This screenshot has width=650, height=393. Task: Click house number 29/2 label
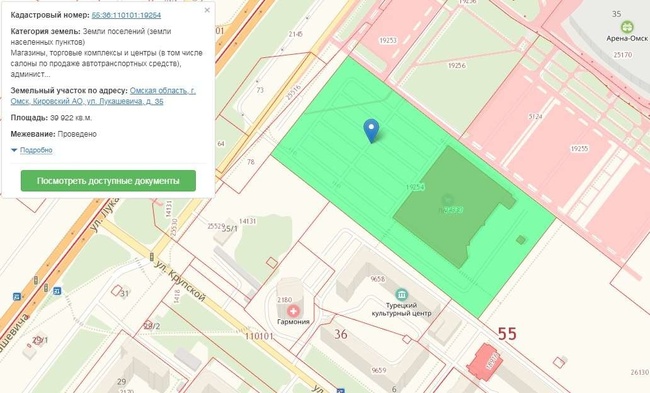(152, 326)
